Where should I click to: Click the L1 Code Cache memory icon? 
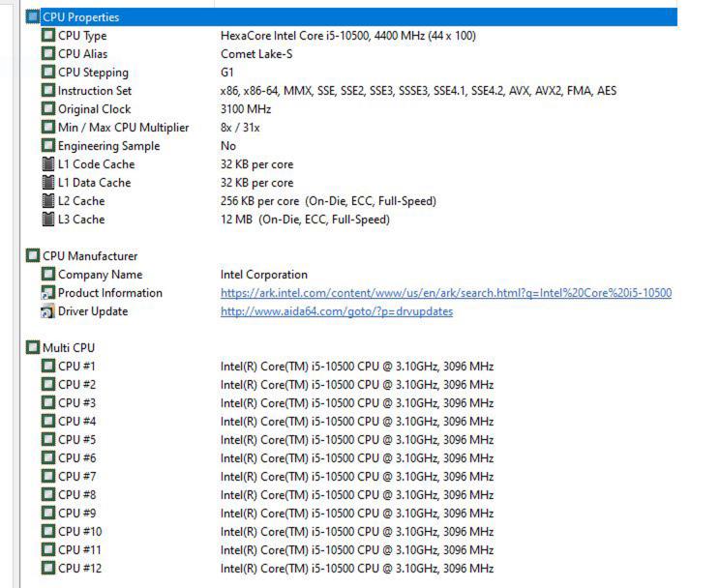[x=47, y=163]
